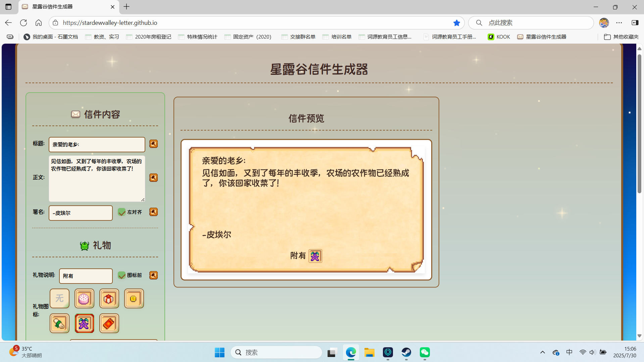Viewport: 644px width, 362px height.
Task: Toggle the browser sidebar button
Action: point(635,23)
